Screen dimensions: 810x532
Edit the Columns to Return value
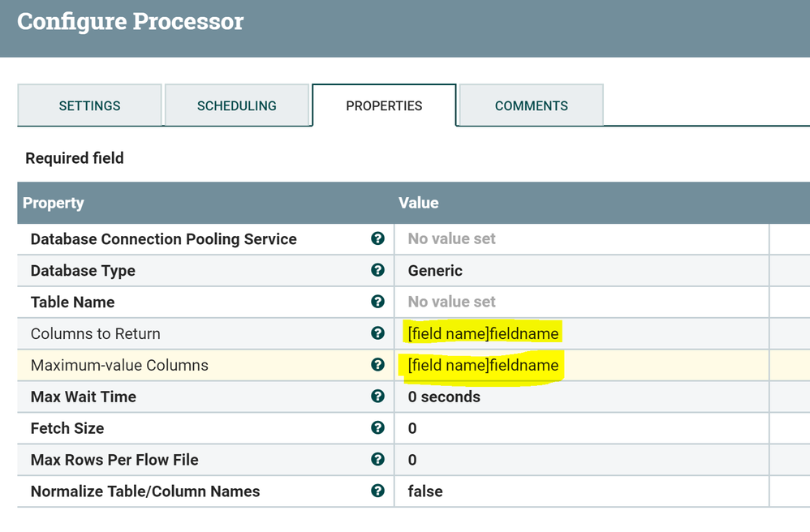[x=483, y=333]
